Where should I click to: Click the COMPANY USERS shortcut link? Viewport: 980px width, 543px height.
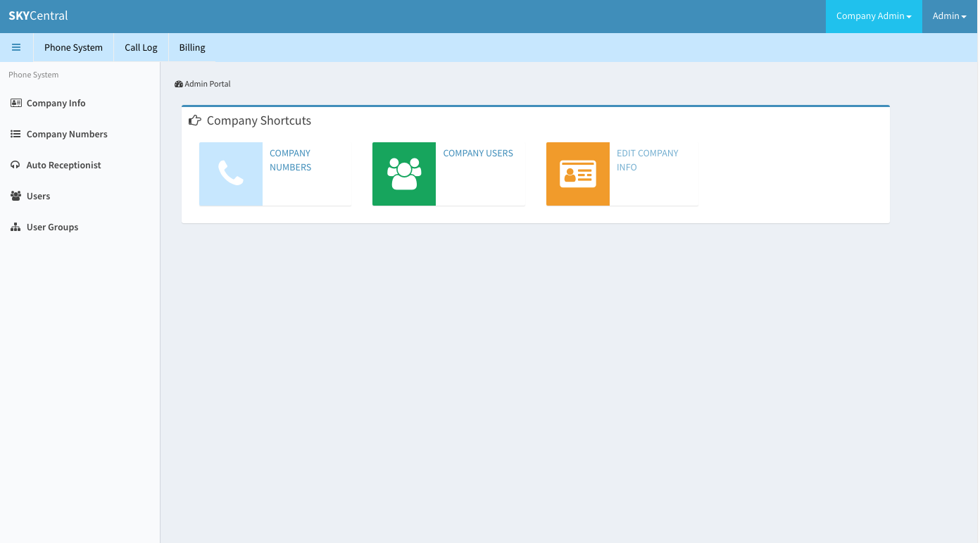[478, 153]
